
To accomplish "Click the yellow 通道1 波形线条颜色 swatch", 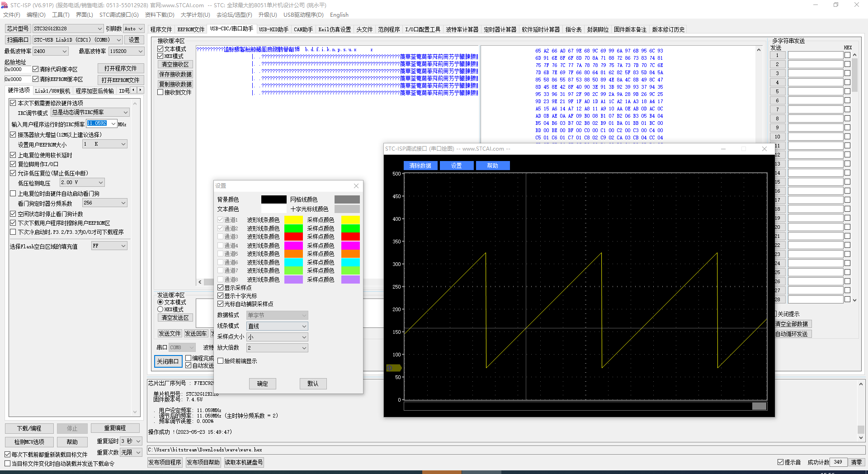I will 293,220.
